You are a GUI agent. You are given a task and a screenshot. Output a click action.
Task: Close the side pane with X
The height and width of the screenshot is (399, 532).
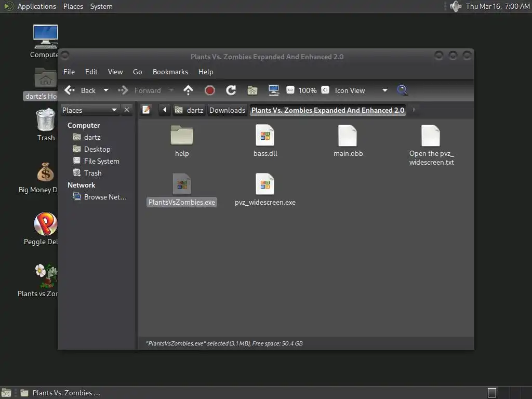point(127,110)
